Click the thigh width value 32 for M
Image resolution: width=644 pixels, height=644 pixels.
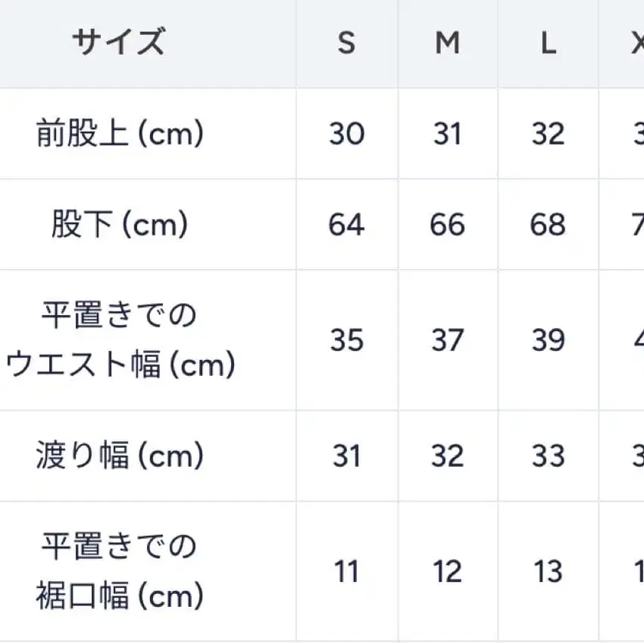(447, 456)
